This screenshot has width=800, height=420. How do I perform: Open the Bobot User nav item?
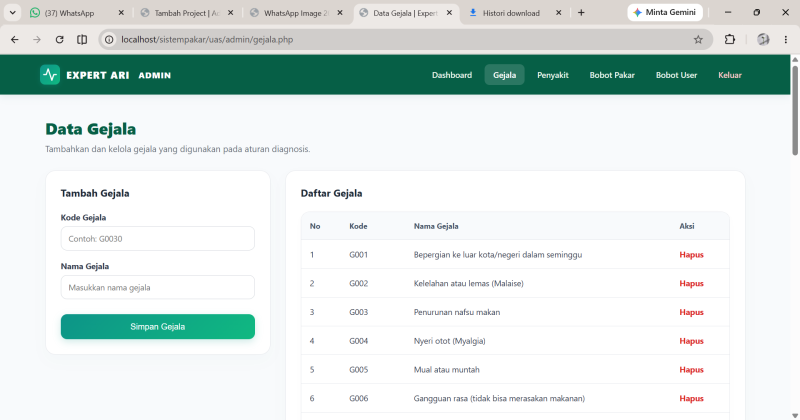pyautogui.click(x=677, y=75)
